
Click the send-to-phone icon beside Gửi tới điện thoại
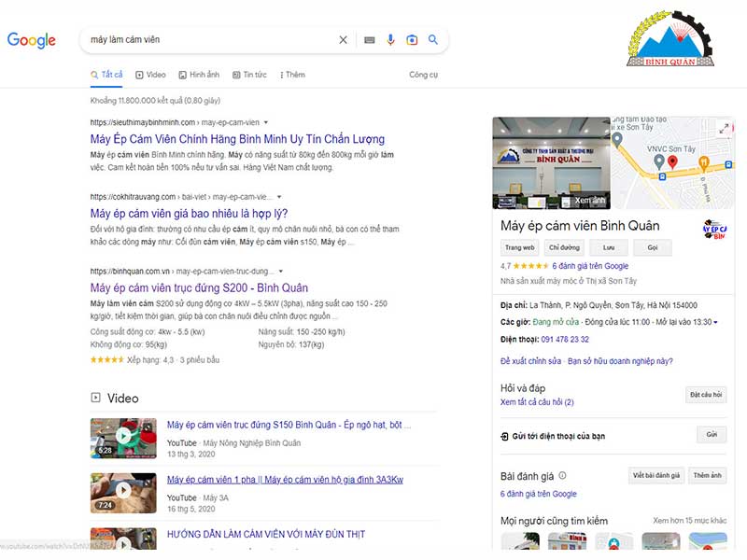[504, 436]
